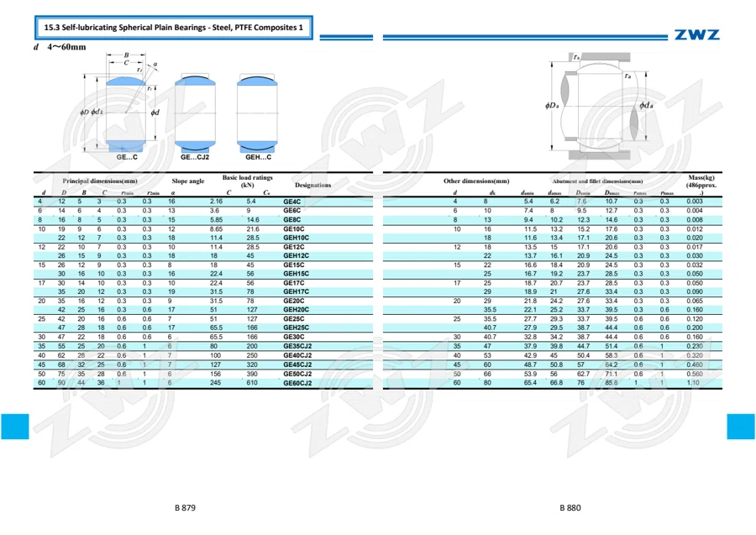Select designation GE15C
The height and width of the screenshot is (535, 756).
[294, 265]
